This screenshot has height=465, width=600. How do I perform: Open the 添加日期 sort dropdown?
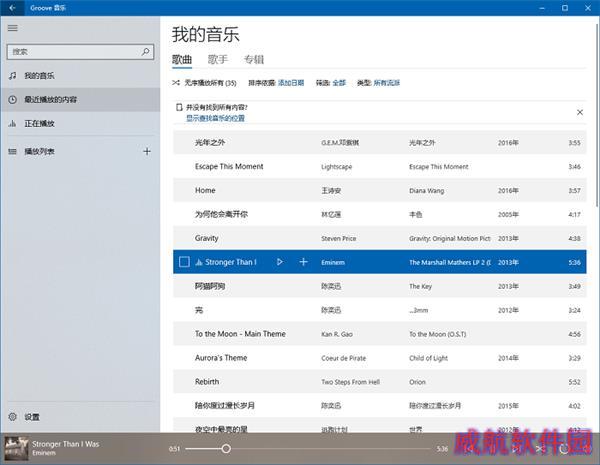pos(291,83)
